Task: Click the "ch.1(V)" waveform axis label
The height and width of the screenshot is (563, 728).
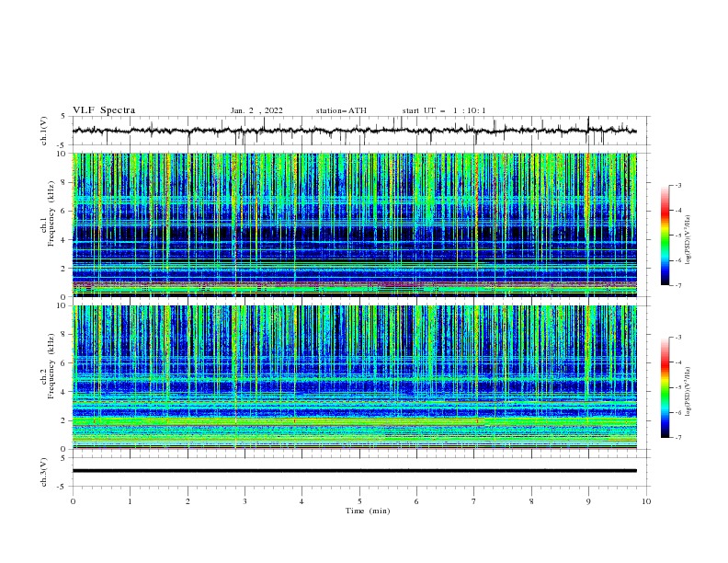Action: (43, 131)
